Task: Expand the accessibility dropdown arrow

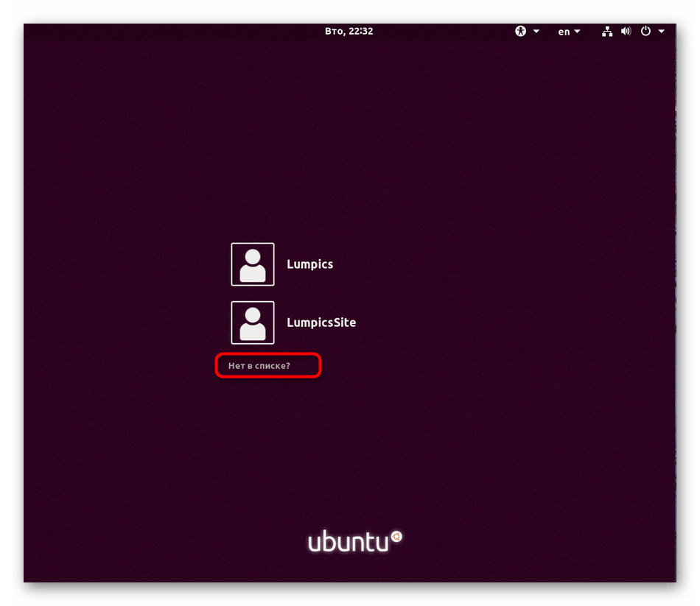Action: [536, 31]
